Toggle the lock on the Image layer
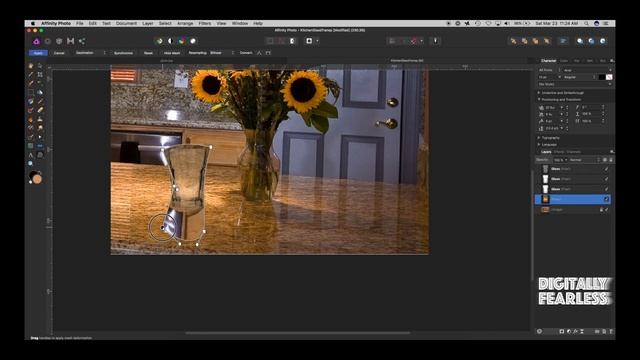This screenshot has height=360, width=640. 601,210
